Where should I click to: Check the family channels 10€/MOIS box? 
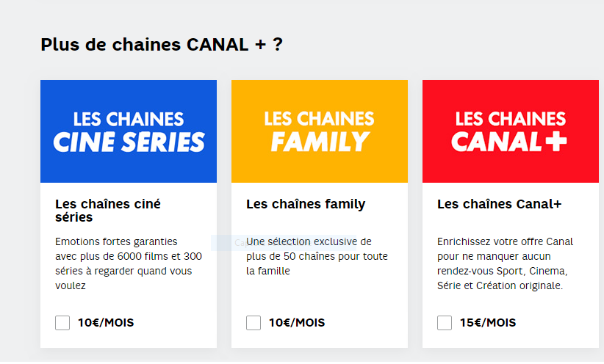[254, 323]
